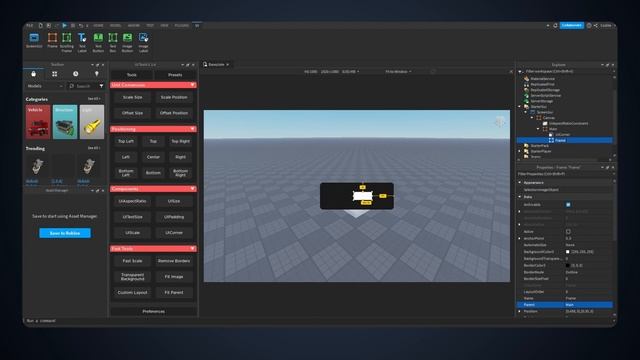Click the Transparent Background button

[133, 277]
